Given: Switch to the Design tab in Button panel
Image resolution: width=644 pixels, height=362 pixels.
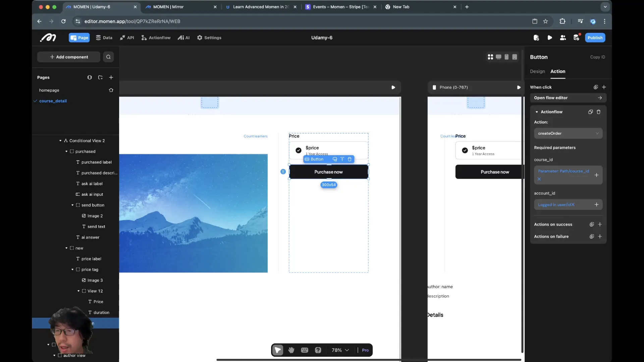Looking at the screenshot, I should click(x=537, y=71).
